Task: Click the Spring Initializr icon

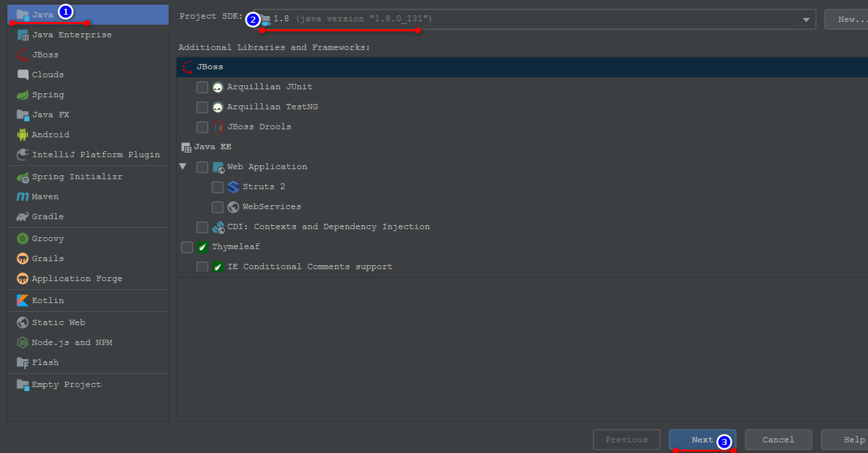Action: click(x=23, y=177)
